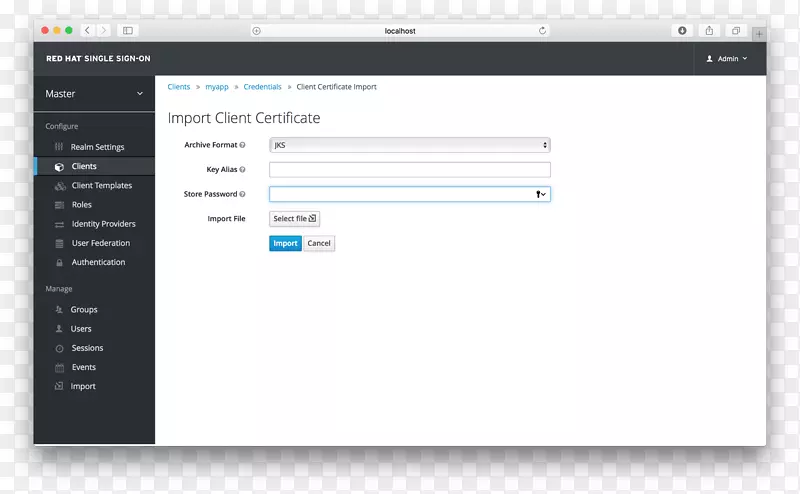Viewport: 800px width, 494px height.
Task: Click the User Federation database icon
Action: click(x=59, y=243)
